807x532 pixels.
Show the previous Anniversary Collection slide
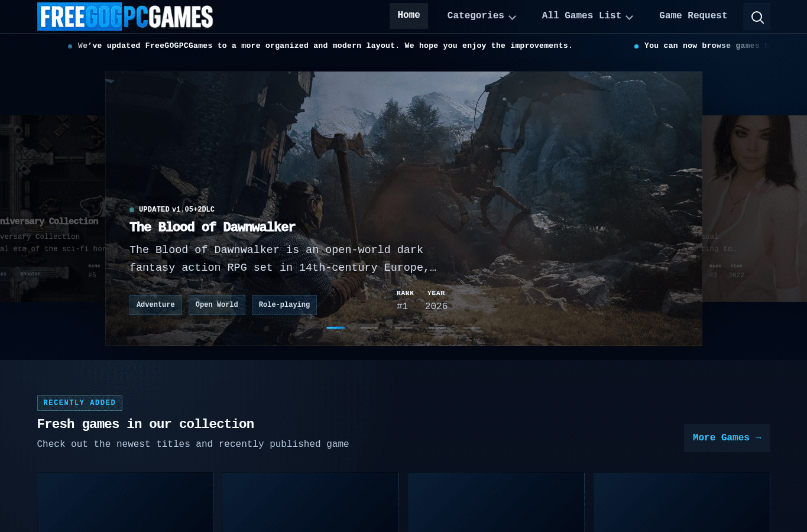pos(53,209)
